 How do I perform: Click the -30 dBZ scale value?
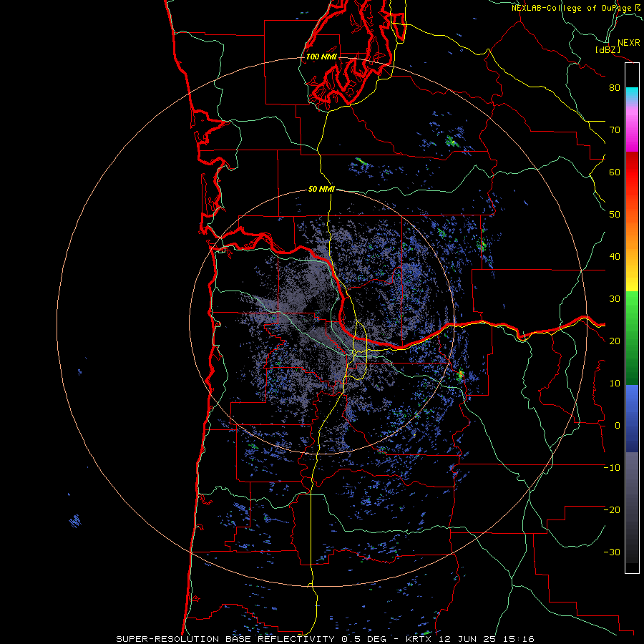(x=612, y=552)
